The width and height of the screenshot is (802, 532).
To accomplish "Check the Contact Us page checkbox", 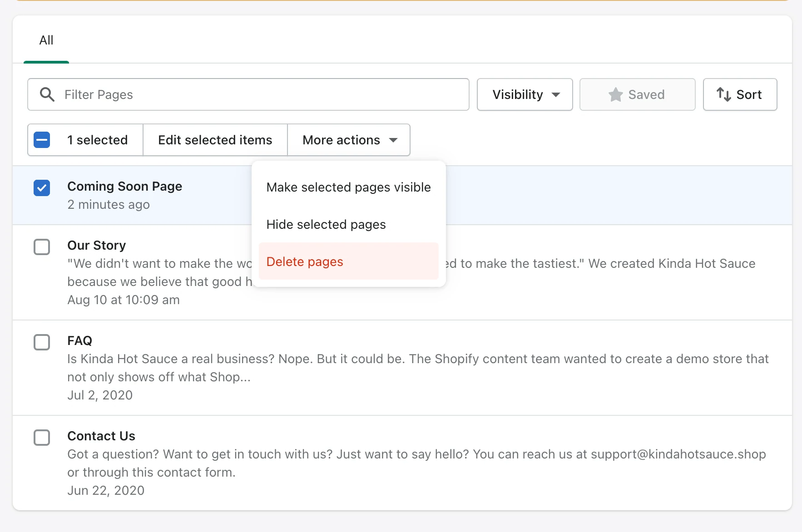I will tap(42, 438).
